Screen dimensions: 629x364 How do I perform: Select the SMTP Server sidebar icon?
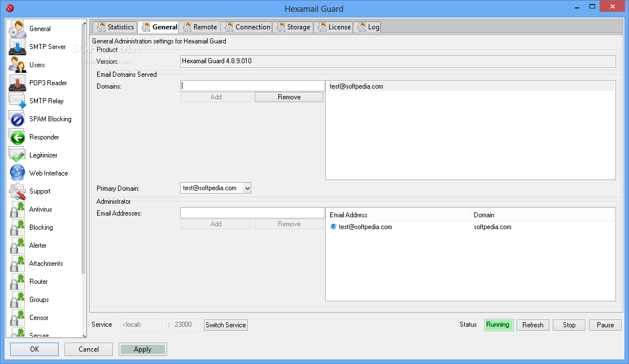pos(18,47)
